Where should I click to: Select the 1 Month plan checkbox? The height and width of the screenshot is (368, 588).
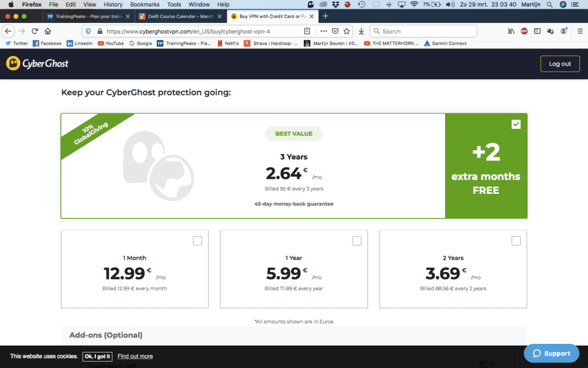coord(198,241)
